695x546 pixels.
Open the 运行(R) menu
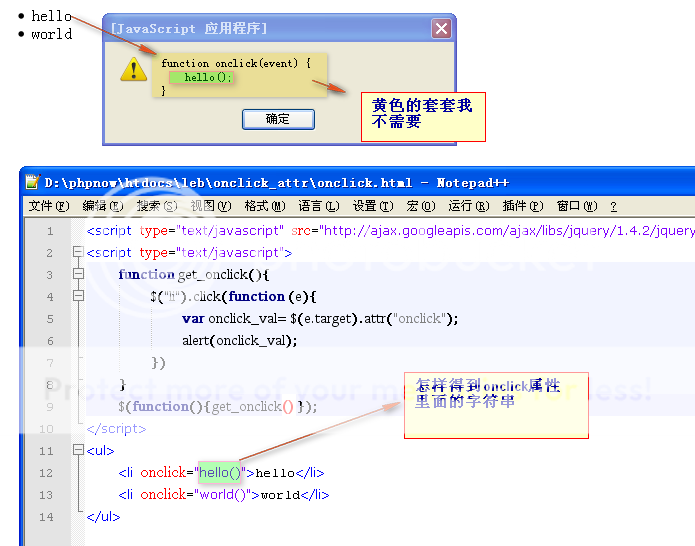469,206
